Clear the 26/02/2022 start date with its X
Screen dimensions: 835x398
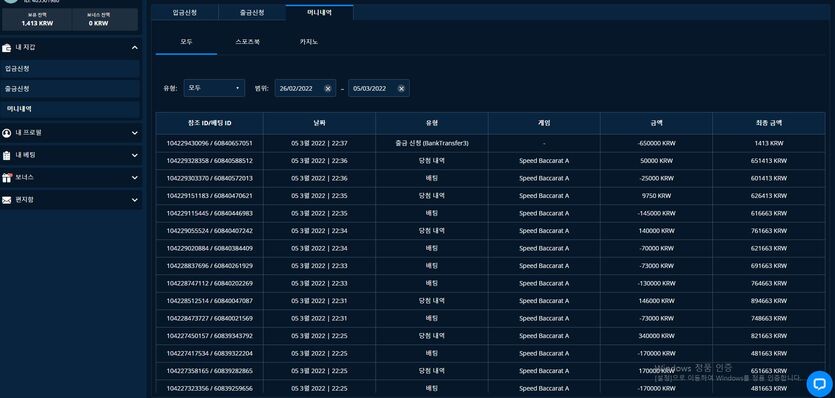click(x=328, y=88)
